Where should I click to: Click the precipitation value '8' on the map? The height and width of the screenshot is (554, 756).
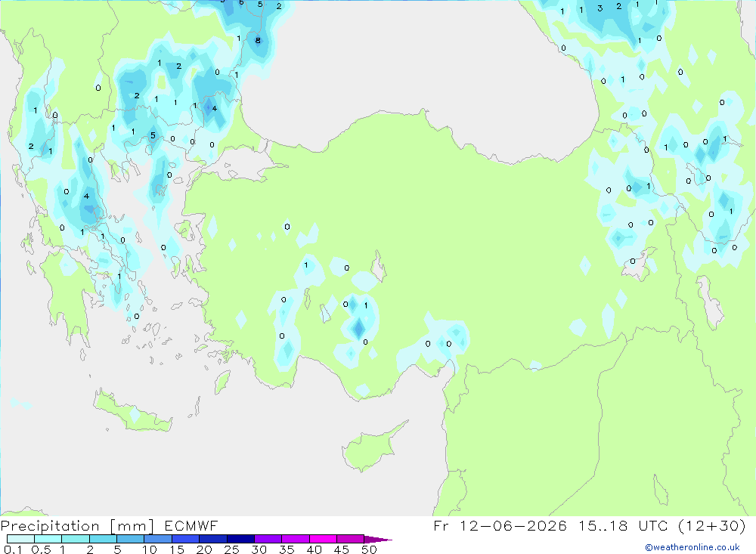point(258,41)
